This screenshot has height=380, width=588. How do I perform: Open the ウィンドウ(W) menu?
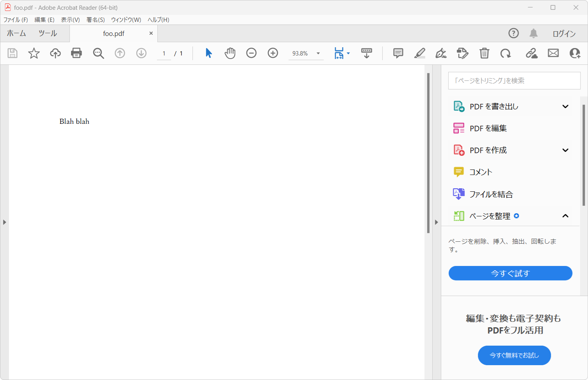click(126, 20)
